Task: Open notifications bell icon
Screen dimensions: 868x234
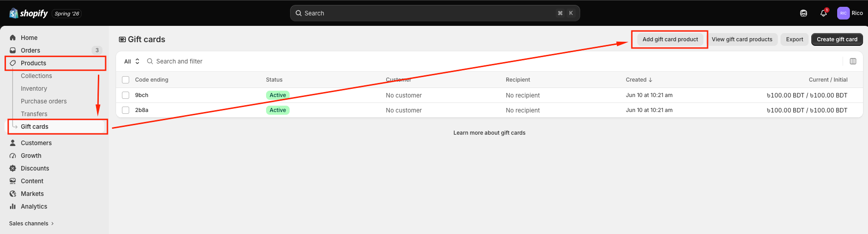Action: point(824,13)
